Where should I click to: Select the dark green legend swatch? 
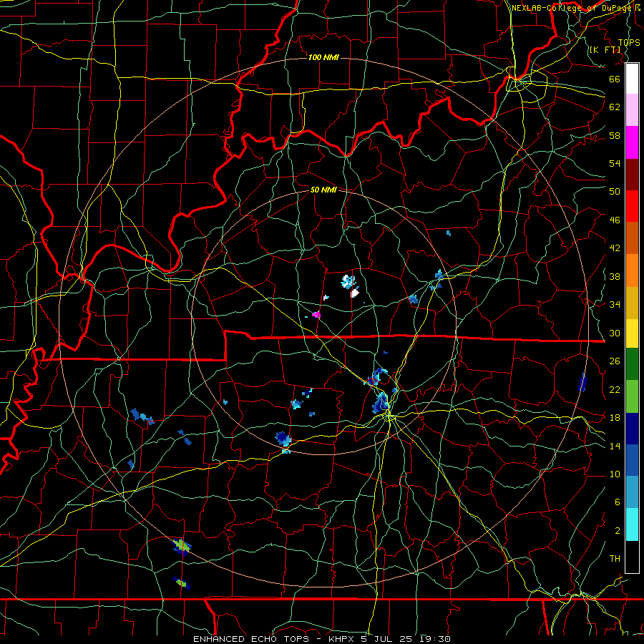point(632,364)
